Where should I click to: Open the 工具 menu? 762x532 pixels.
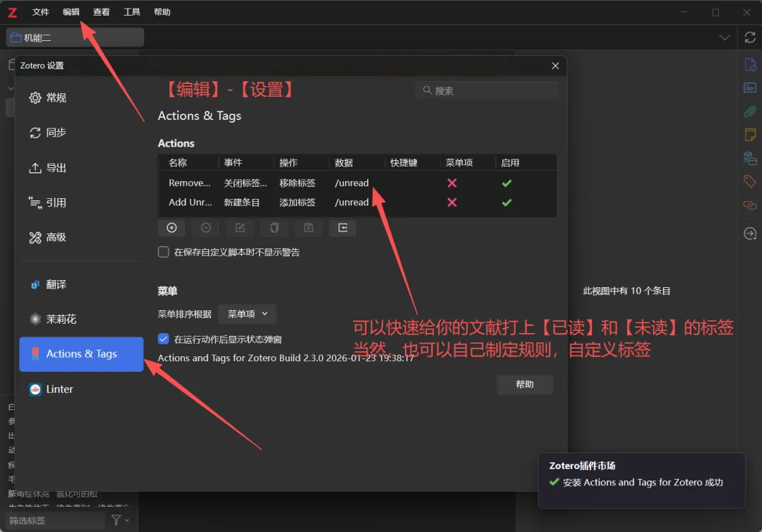point(132,12)
